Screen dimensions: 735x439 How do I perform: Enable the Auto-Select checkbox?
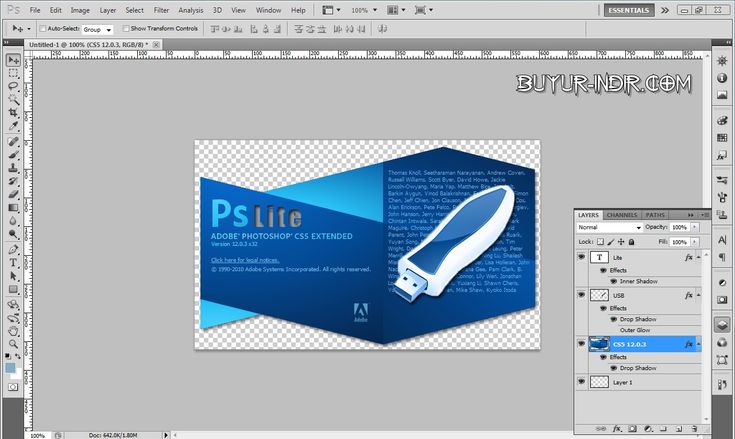(x=43, y=29)
